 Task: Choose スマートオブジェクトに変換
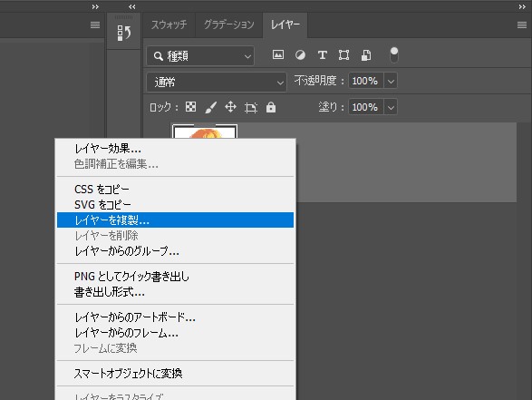(x=175, y=374)
